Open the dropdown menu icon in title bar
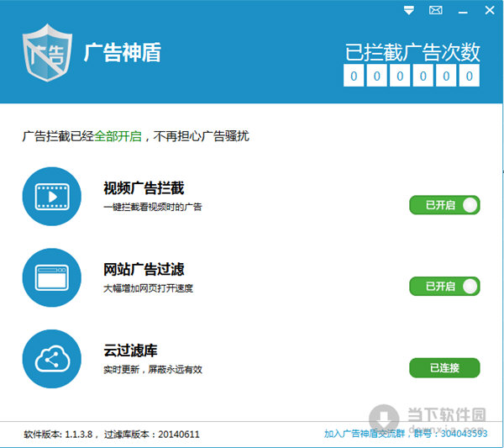This screenshot has height=448, width=504. click(408, 10)
